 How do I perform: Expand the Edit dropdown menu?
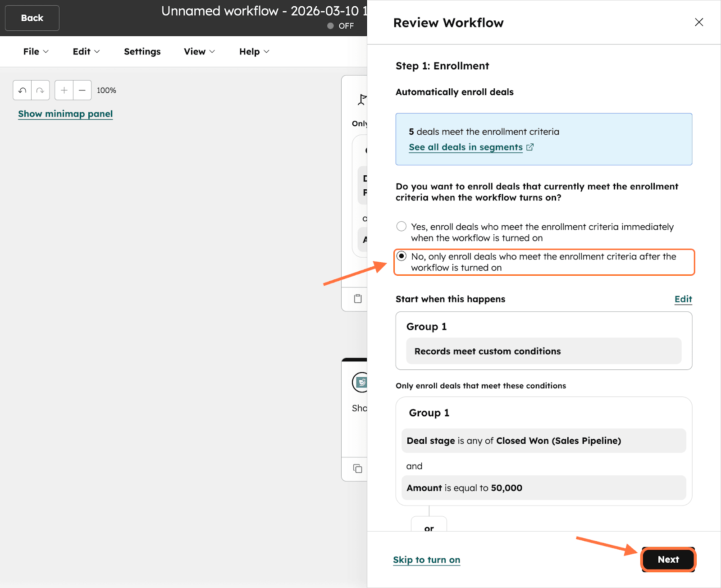(x=86, y=51)
